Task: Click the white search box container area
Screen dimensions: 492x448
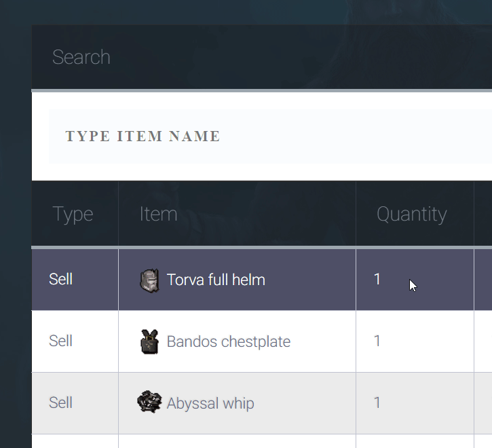Action: (262, 136)
